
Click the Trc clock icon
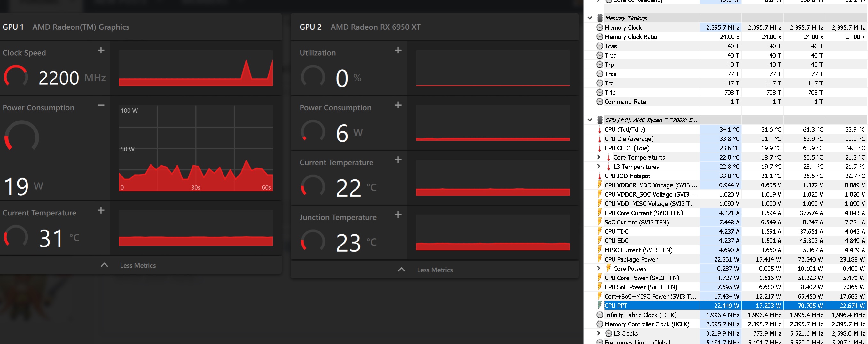tap(599, 83)
